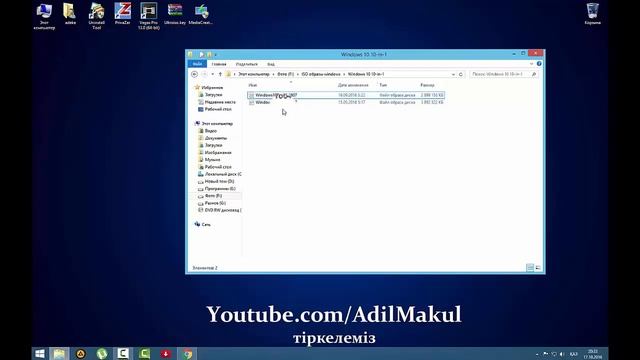Open the Windows Start button
Image resolution: width=640 pixels, height=360 pixels.
point(40,353)
